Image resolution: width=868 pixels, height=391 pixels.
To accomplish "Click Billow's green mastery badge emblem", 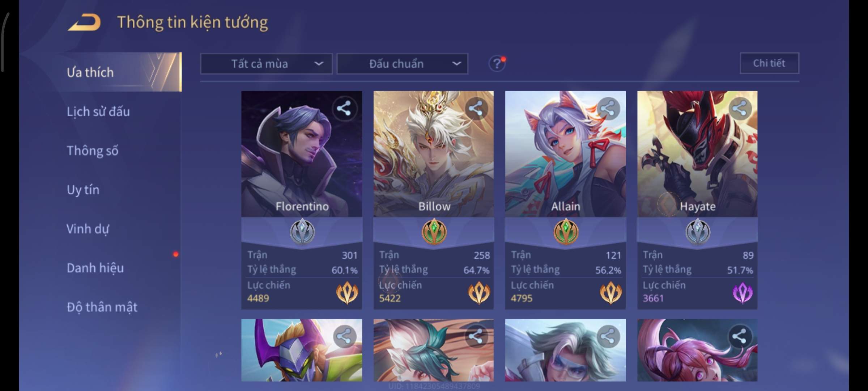I will pos(434,231).
